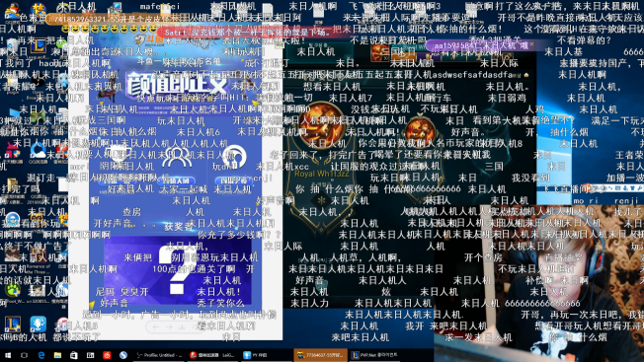Switch to the PVP.Net client taskbar window

[x=373, y=355]
